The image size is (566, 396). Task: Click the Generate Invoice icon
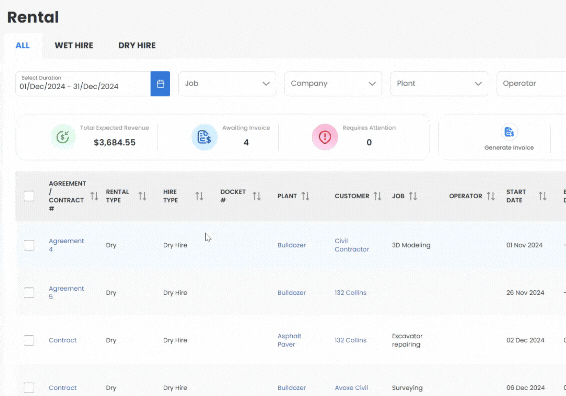pos(509,132)
